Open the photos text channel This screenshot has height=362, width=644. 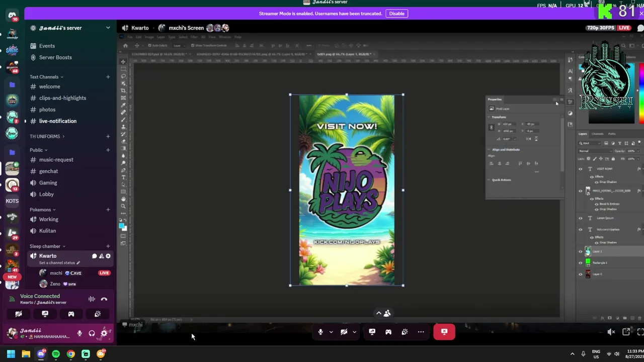click(47, 110)
